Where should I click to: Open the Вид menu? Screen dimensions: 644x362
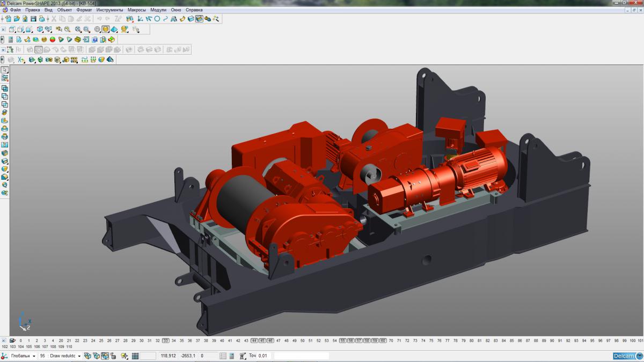[48, 10]
